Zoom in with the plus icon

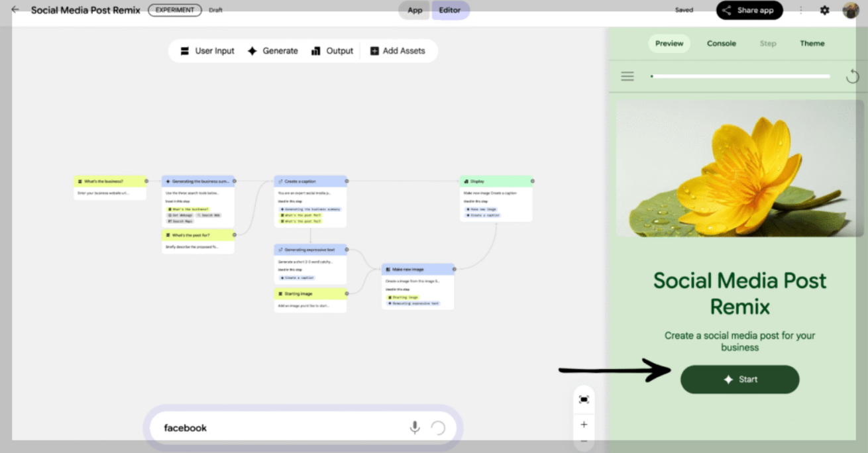coord(584,425)
